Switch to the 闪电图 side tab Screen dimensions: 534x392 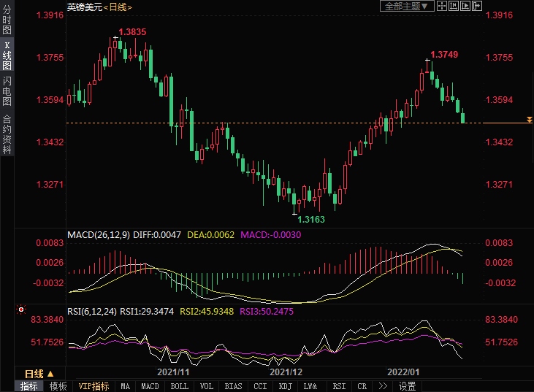pos(7,91)
